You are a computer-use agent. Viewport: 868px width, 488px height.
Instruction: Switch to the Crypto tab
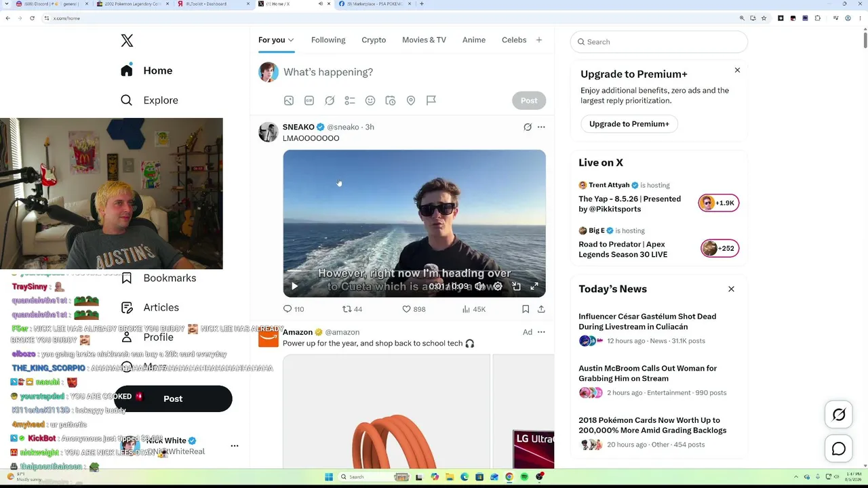(374, 40)
